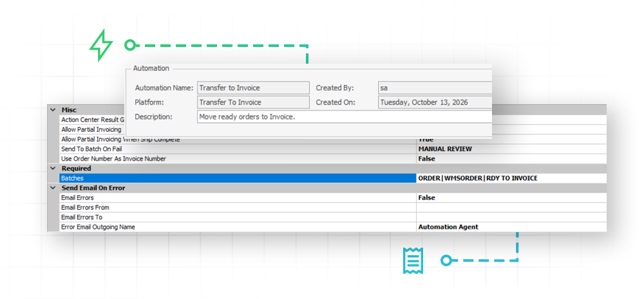Click the empty Email Errors From value
The width and height of the screenshot is (644, 299).
511,208
